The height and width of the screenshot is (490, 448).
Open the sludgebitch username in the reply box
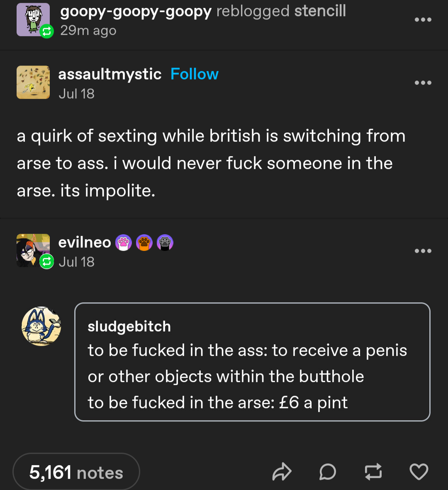point(129,326)
